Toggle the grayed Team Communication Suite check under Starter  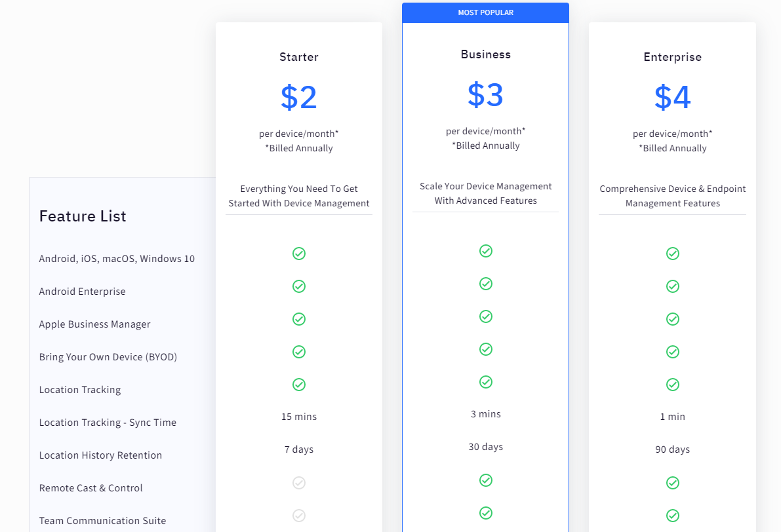(x=299, y=516)
